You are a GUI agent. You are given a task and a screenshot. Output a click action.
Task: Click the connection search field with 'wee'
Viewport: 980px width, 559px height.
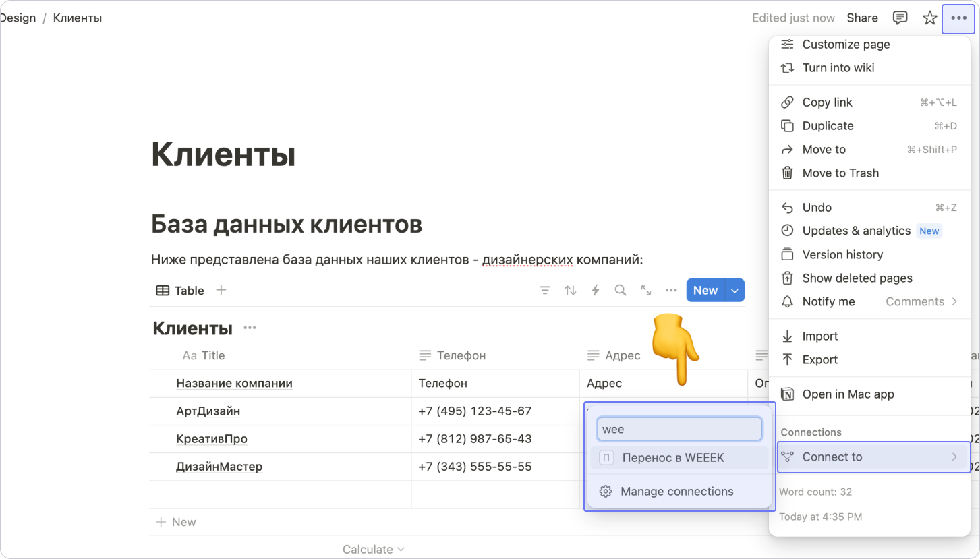(679, 429)
